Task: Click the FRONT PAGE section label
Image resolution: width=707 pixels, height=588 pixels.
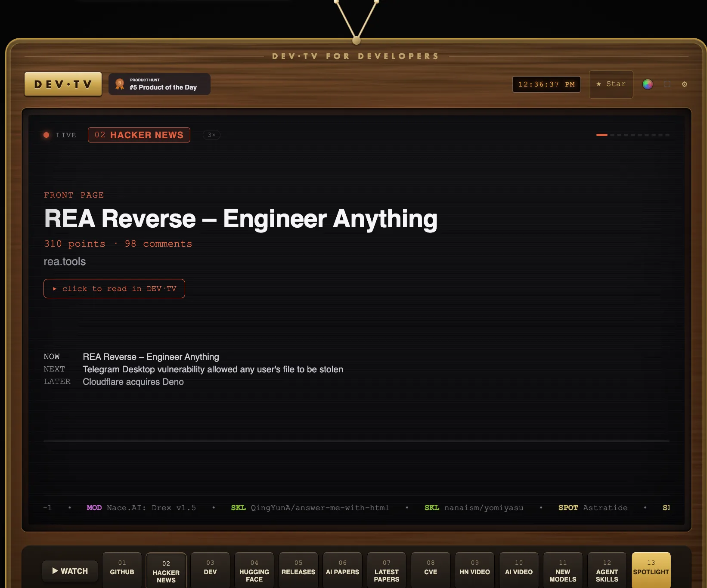Action: point(74,195)
